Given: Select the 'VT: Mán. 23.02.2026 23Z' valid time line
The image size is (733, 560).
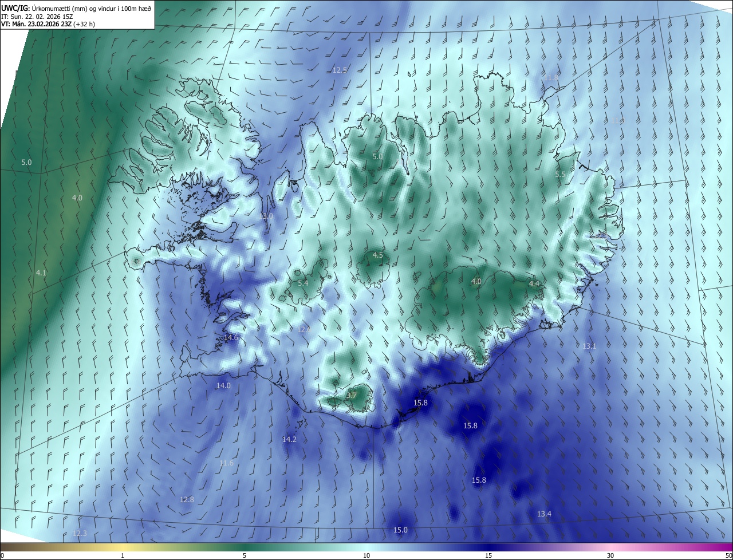Looking at the screenshot, I should 48,24.
